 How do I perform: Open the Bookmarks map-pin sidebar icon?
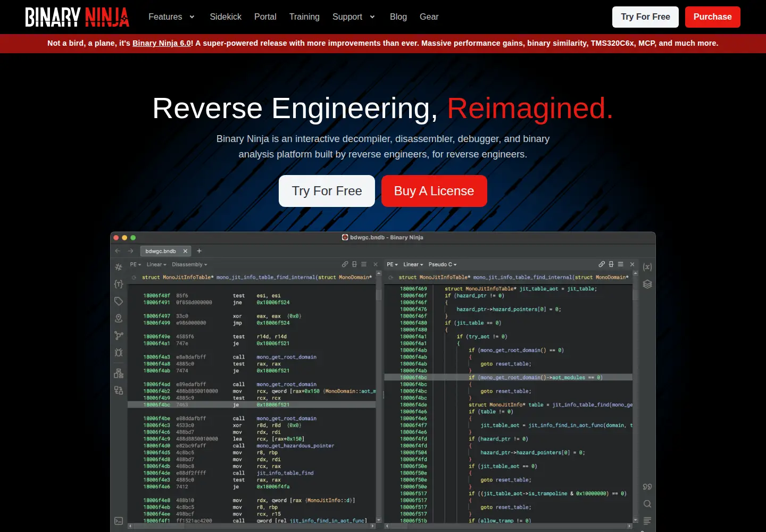tap(119, 318)
